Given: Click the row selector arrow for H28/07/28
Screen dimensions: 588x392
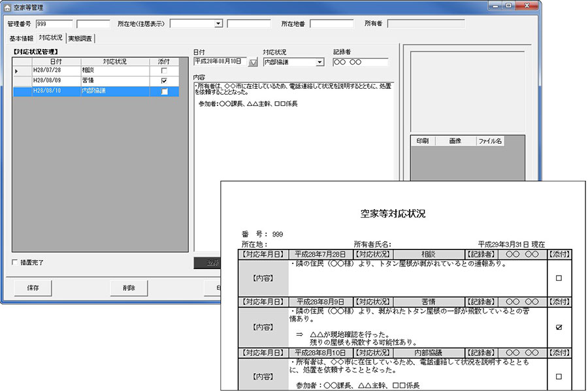Looking at the screenshot, I should click(16, 71).
